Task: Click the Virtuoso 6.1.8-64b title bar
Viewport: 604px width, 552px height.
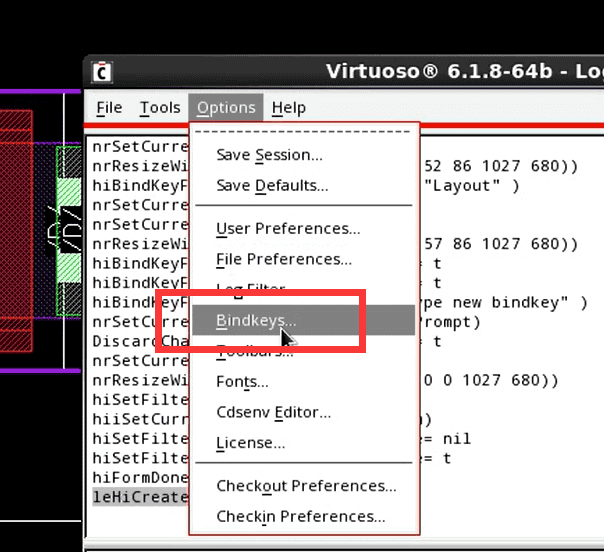Action: (x=460, y=73)
